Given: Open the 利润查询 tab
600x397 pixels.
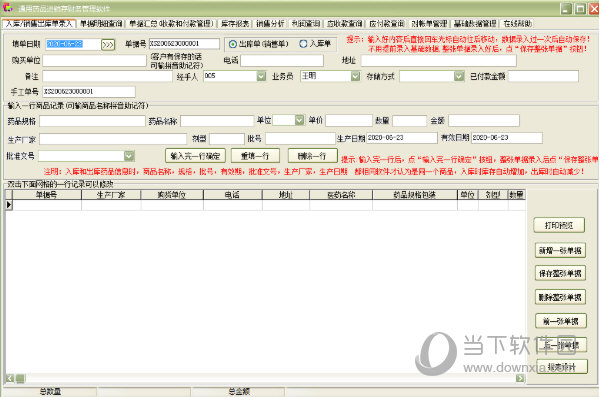Looking at the screenshot, I should click(305, 24).
